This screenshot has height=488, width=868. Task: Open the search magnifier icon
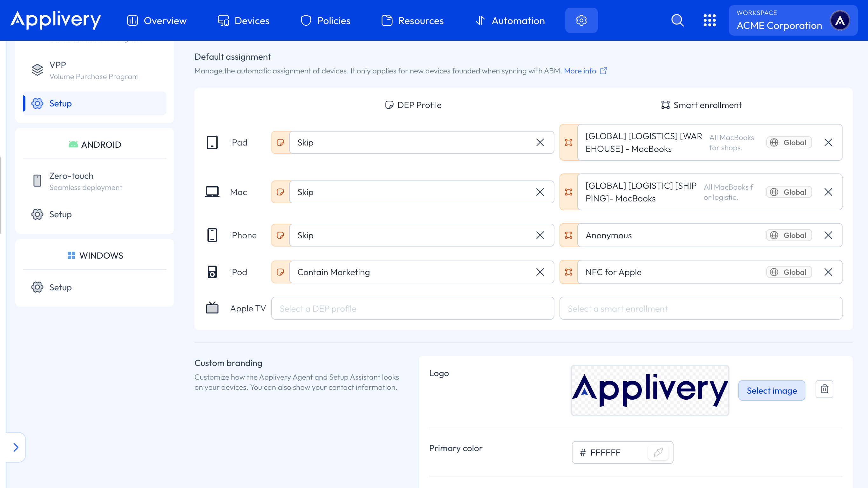coord(677,21)
